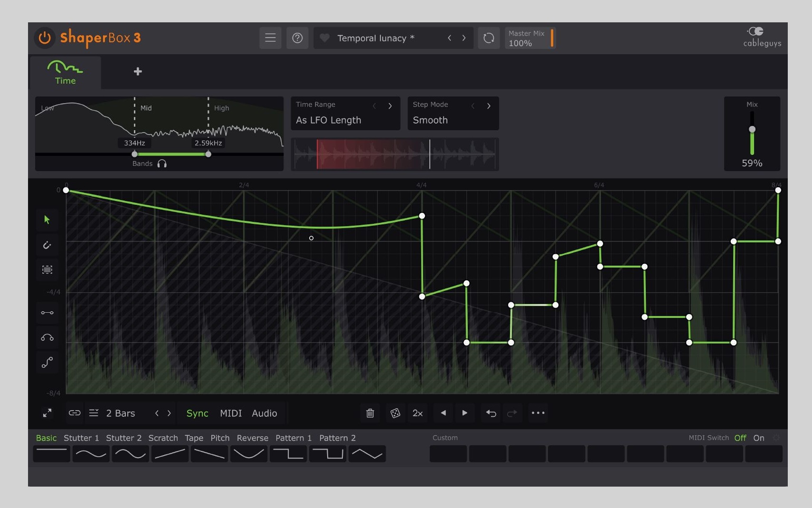The image size is (812, 508).
Task: Click the 334Hz band split handle
Action: point(134,154)
